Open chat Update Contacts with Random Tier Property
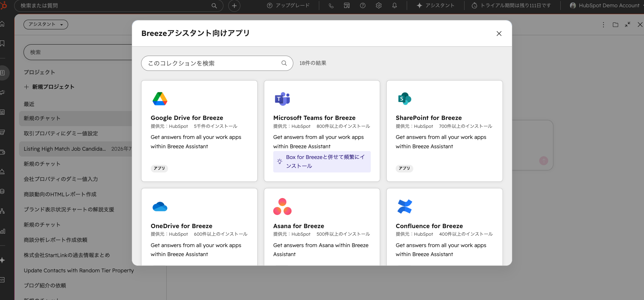The height and width of the screenshot is (300, 644). [x=79, y=270]
